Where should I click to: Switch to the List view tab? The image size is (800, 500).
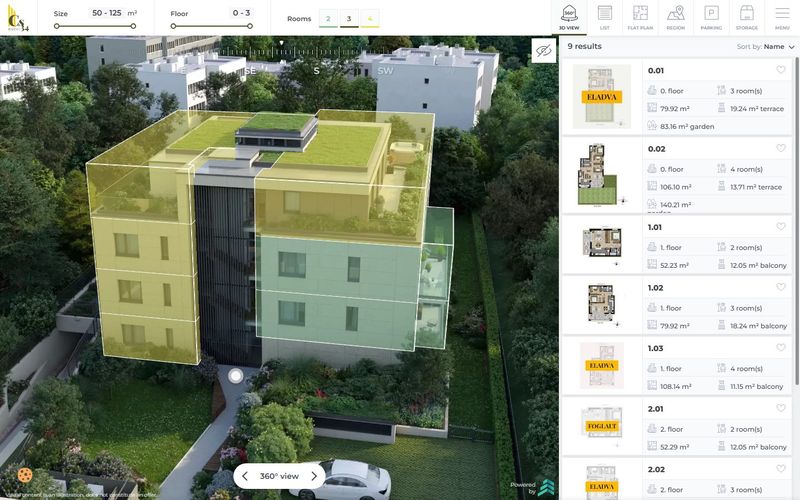(x=605, y=17)
